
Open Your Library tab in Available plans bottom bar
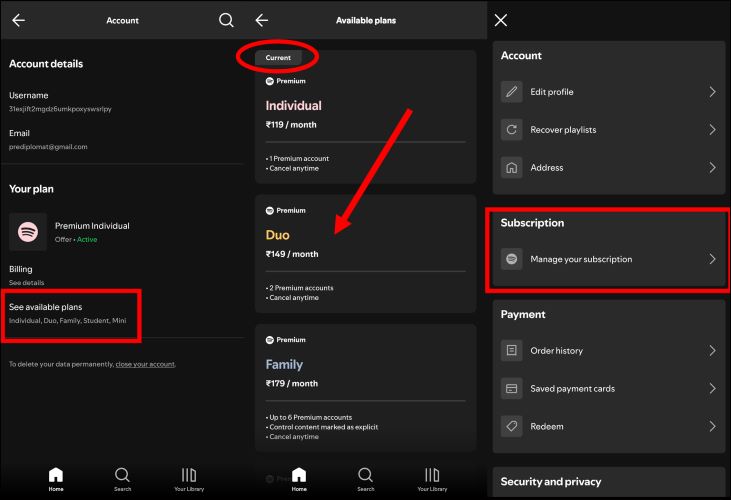point(432,479)
